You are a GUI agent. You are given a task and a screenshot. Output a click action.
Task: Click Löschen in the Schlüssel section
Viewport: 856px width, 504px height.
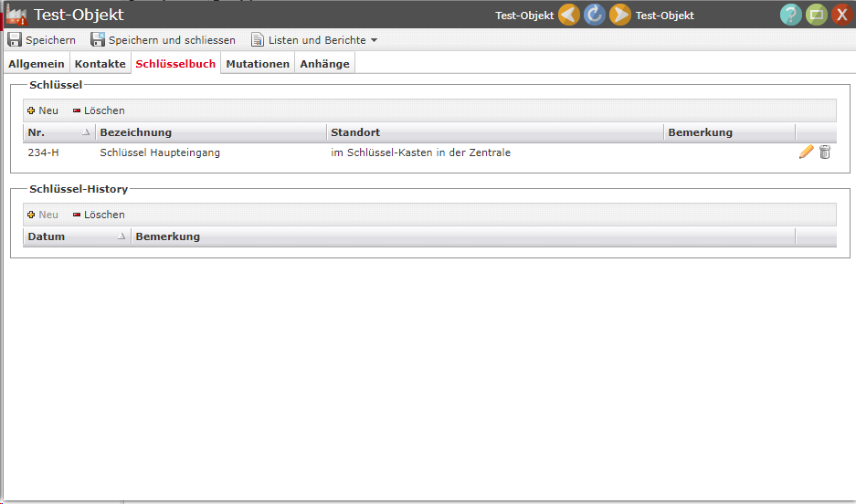coord(99,110)
